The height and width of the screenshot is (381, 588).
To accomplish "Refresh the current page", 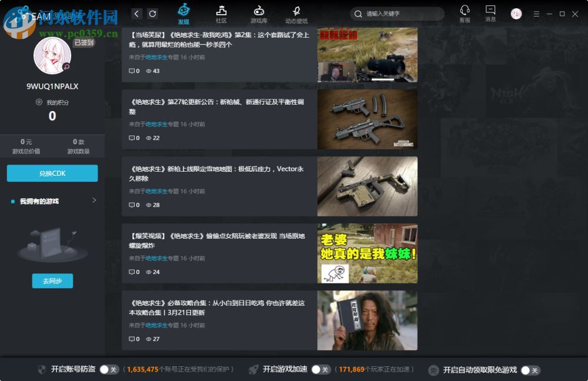I will pyautogui.click(x=152, y=13).
